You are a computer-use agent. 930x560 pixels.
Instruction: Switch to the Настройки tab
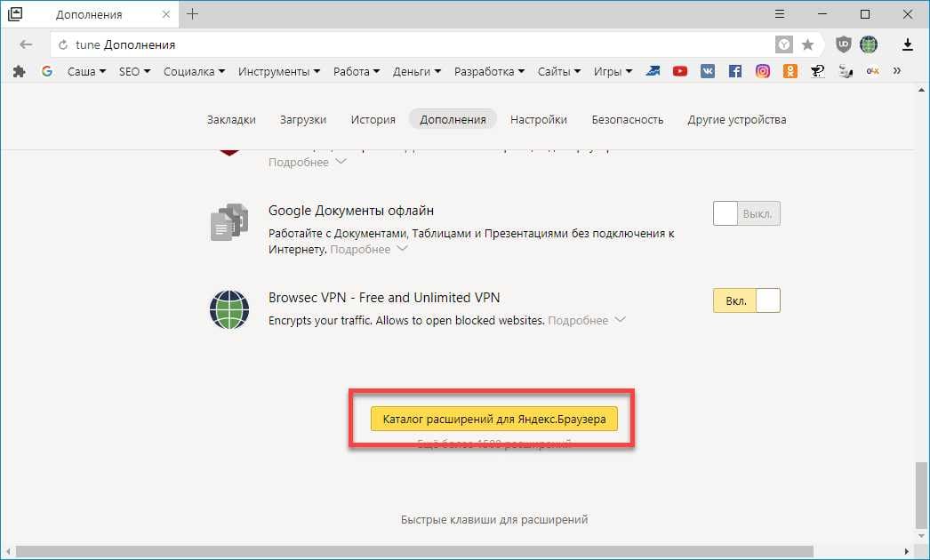pos(539,119)
